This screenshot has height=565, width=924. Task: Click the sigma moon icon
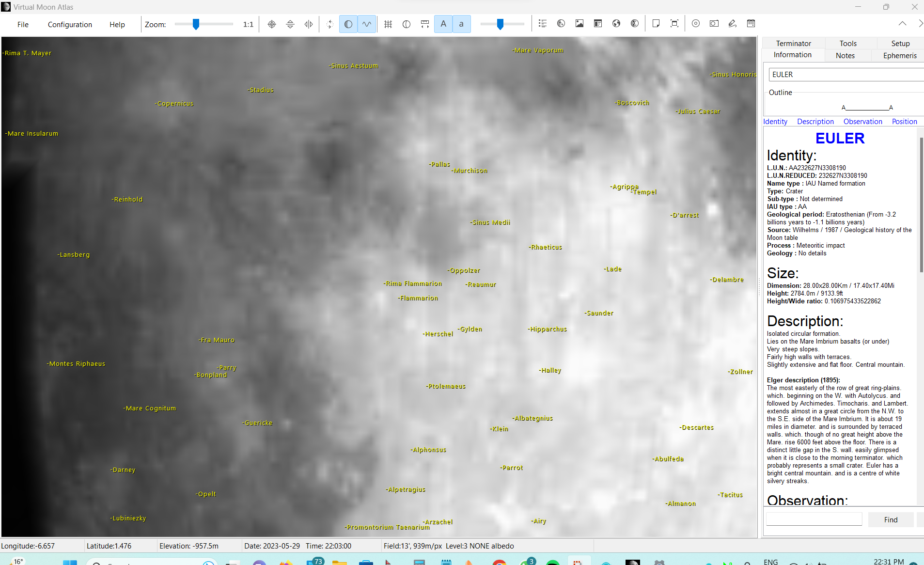(635, 24)
